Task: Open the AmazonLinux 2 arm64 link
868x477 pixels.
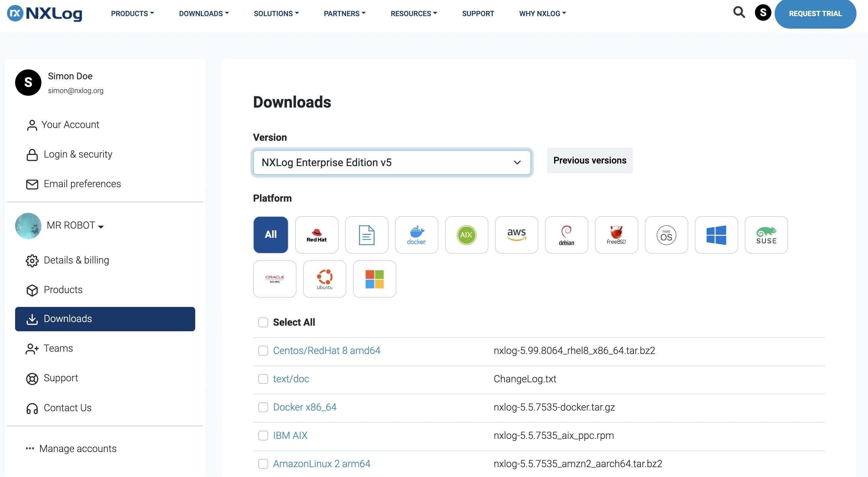Action: (x=321, y=464)
